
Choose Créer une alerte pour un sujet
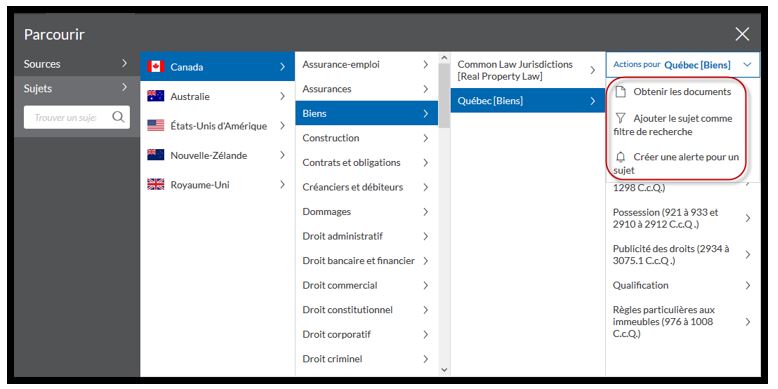pos(676,163)
